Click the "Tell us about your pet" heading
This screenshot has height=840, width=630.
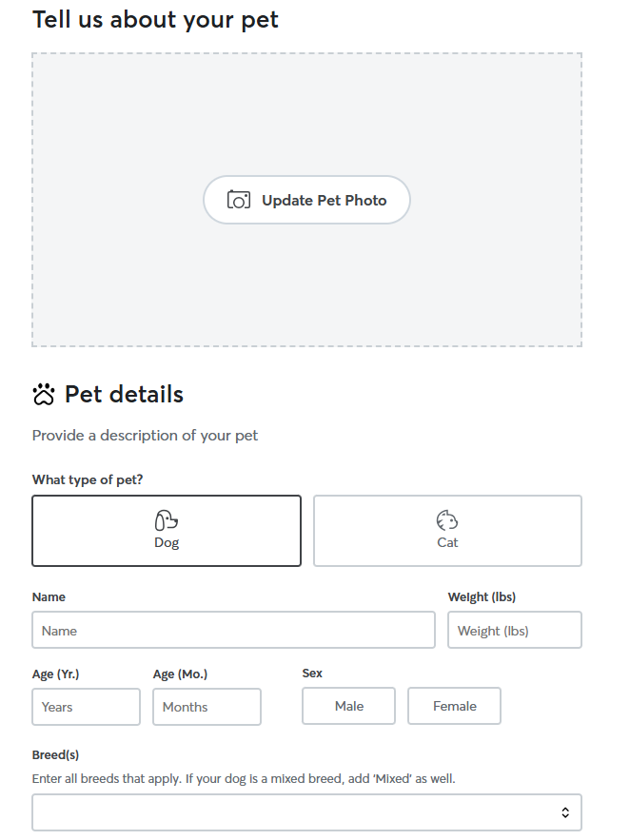click(x=155, y=19)
